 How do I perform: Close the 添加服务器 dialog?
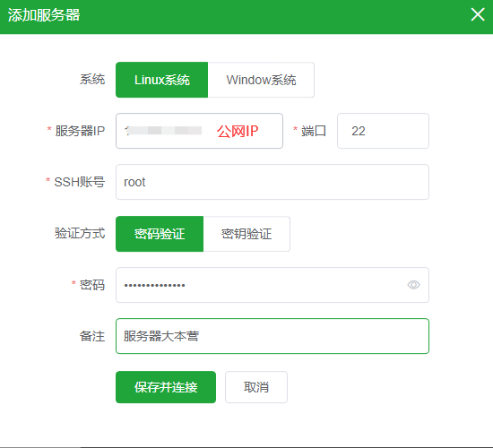click(x=477, y=14)
